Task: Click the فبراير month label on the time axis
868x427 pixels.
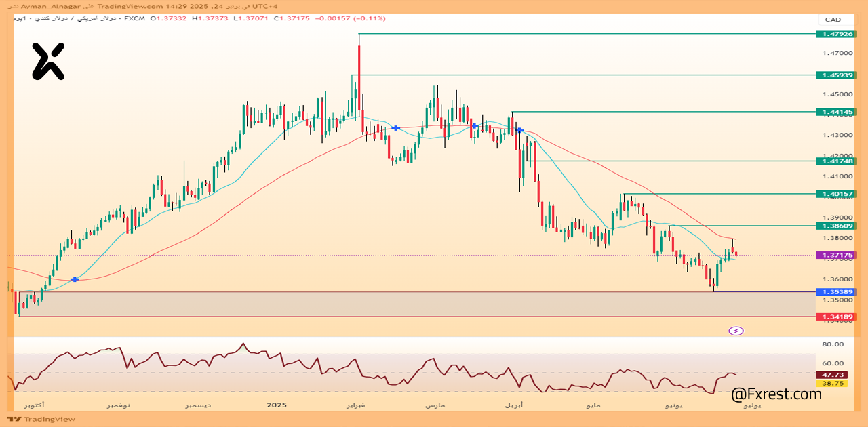Action: coord(357,405)
